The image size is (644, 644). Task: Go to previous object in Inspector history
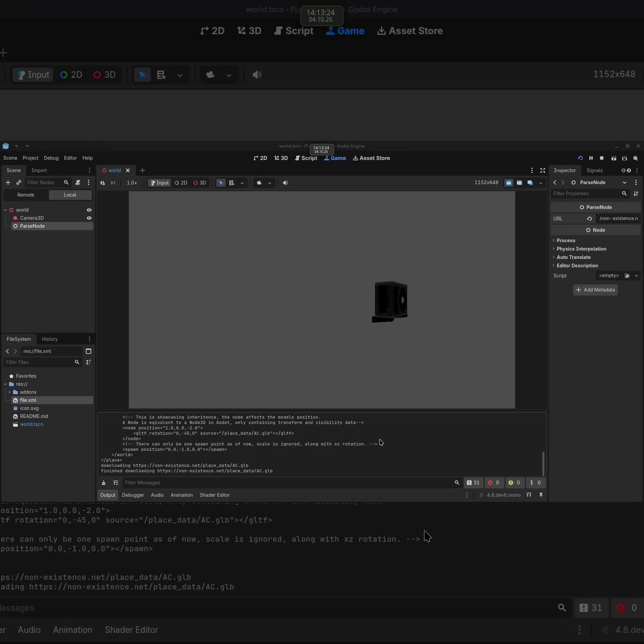click(555, 183)
